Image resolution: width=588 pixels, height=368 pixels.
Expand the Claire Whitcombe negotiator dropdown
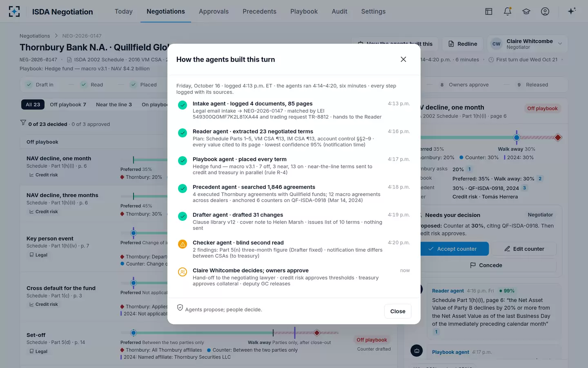pyautogui.click(x=527, y=44)
